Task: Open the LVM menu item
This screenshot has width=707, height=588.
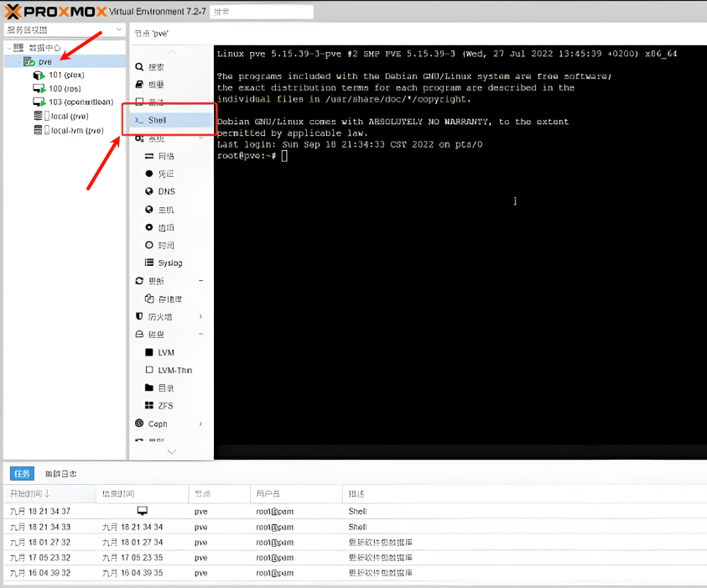Action: click(166, 352)
